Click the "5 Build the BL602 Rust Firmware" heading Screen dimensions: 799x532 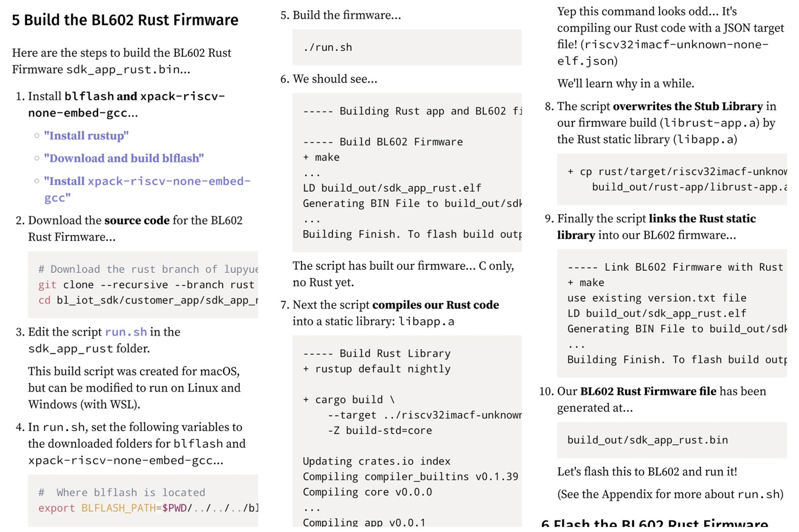coord(125,20)
